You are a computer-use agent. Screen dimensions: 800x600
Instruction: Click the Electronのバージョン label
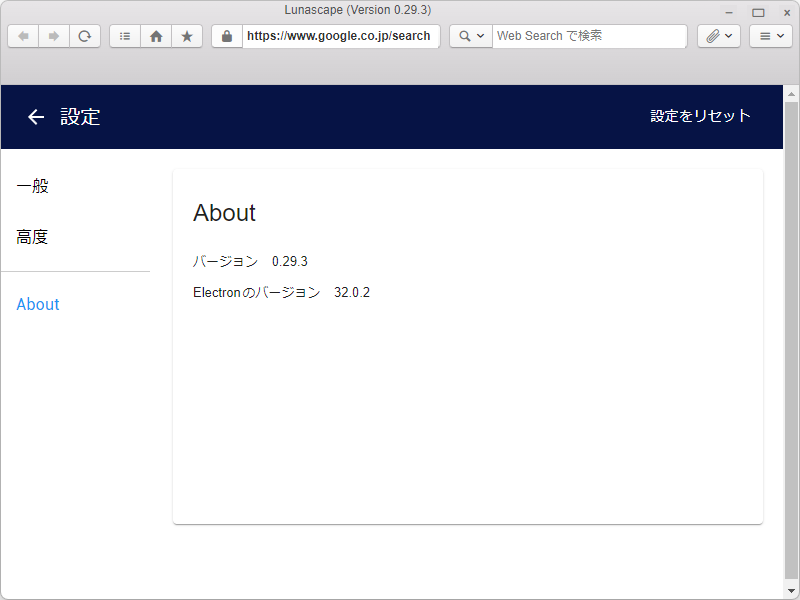(257, 292)
